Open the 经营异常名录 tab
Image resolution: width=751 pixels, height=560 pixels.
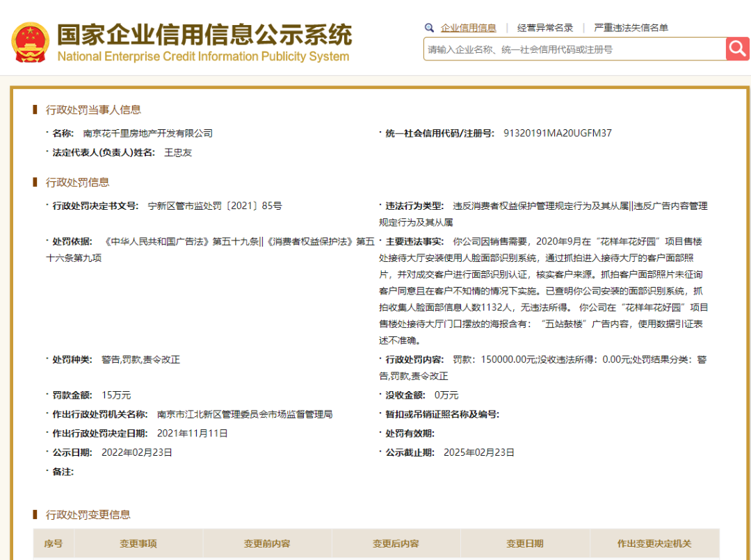[x=545, y=28]
